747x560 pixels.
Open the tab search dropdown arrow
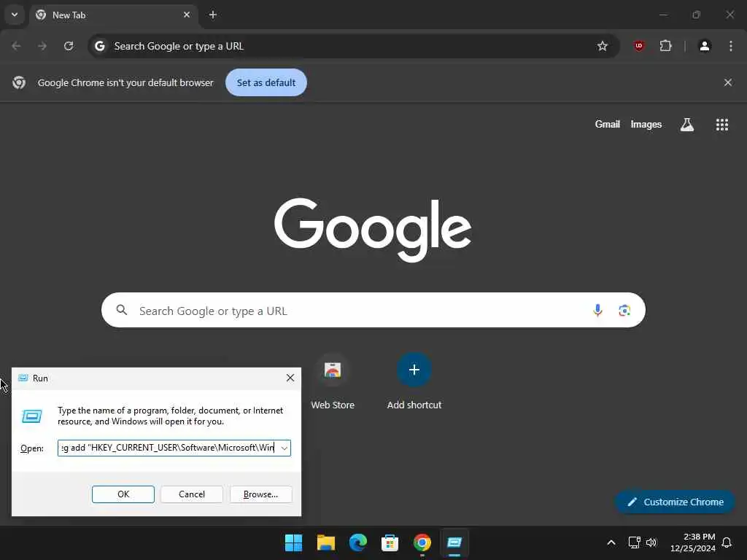(15, 15)
